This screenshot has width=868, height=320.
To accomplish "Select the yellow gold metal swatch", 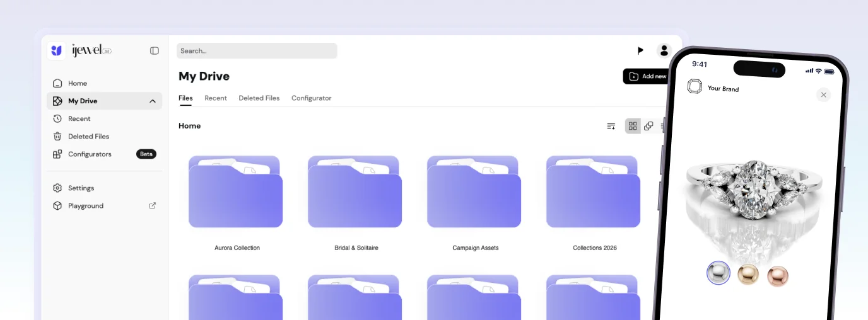I will pos(748,274).
